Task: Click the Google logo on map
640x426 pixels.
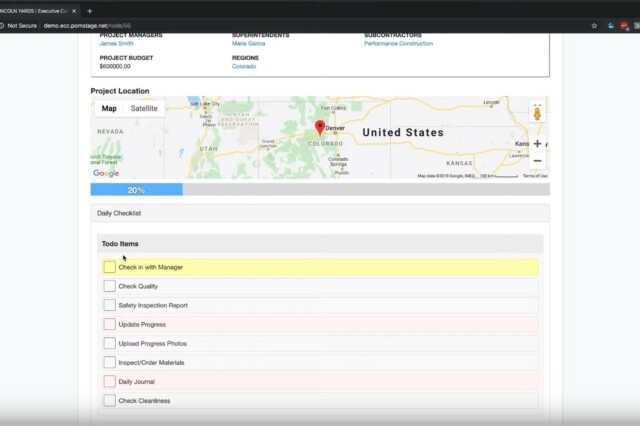Action: tap(106, 173)
